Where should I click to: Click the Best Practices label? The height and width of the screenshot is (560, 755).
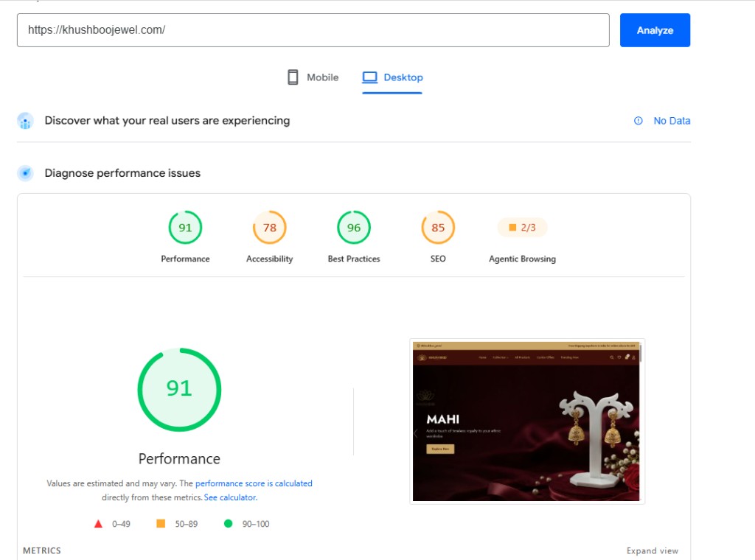(354, 259)
